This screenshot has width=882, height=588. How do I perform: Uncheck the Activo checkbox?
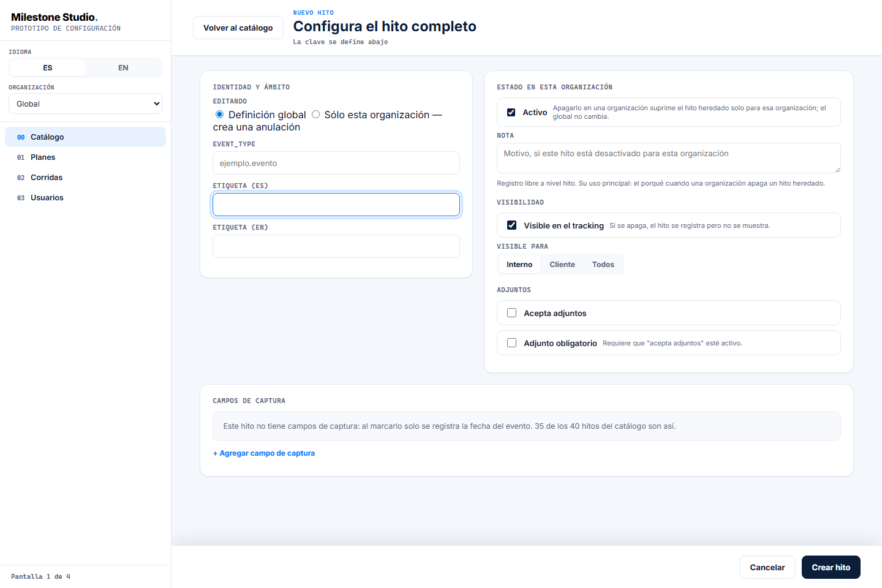(511, 112)
